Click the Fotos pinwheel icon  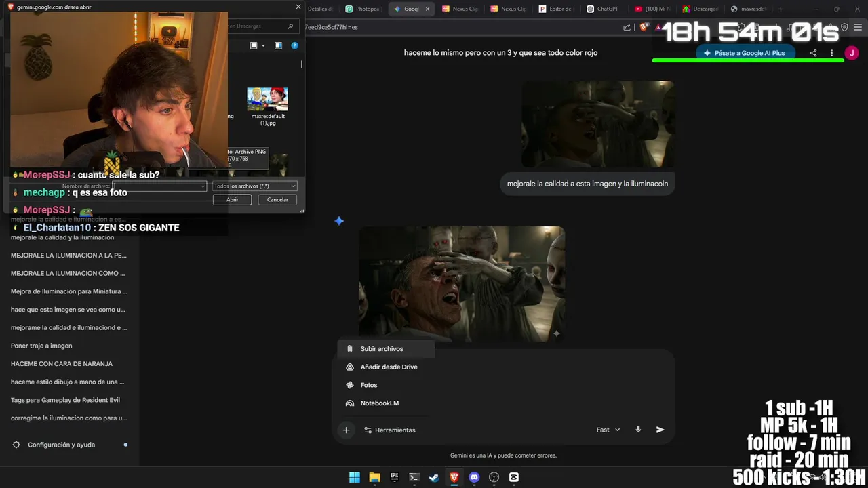point(350,385)
